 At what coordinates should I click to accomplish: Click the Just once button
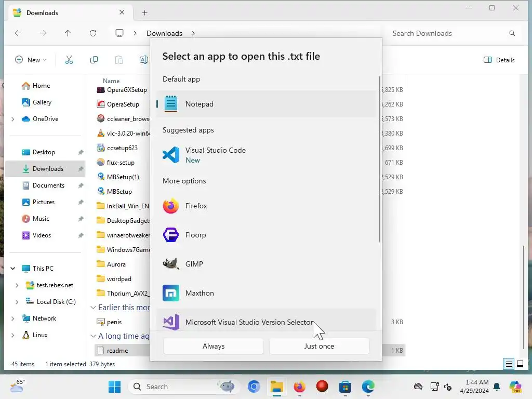[319, 346]
